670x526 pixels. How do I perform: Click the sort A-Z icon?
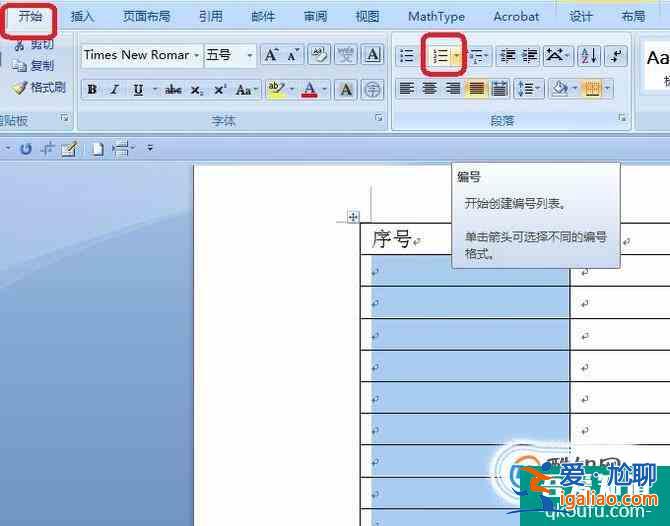[589, 56]
